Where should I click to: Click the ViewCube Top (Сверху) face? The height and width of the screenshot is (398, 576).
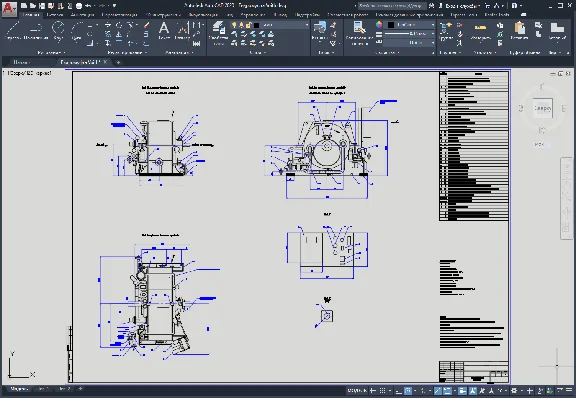[x=542, y=108]
